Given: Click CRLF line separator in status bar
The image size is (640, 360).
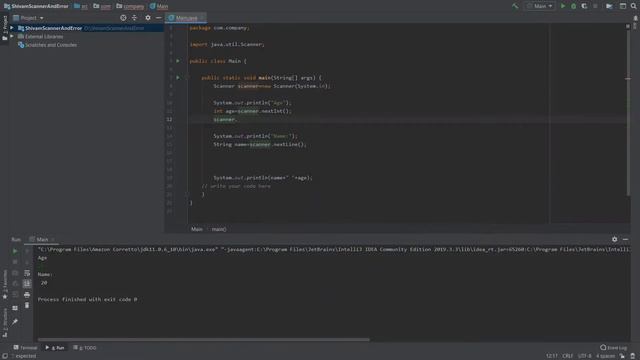Looking at the screenshot, I should 568,356.
